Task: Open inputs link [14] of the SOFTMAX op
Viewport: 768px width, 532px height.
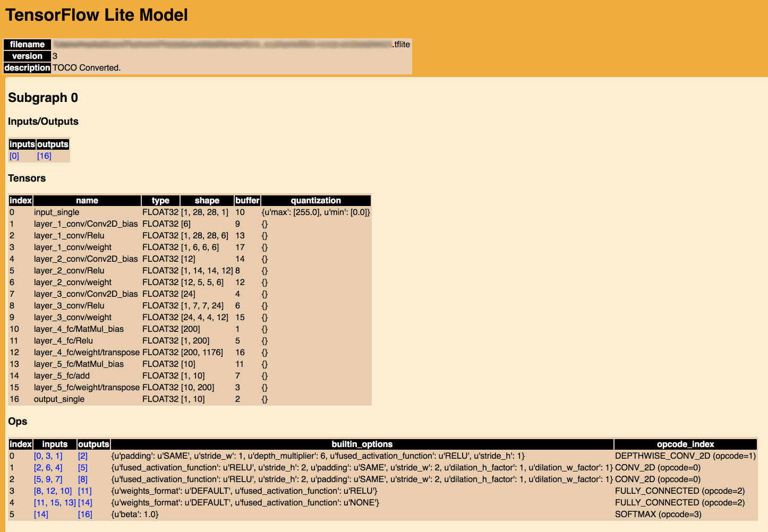Action: (41, 514)
